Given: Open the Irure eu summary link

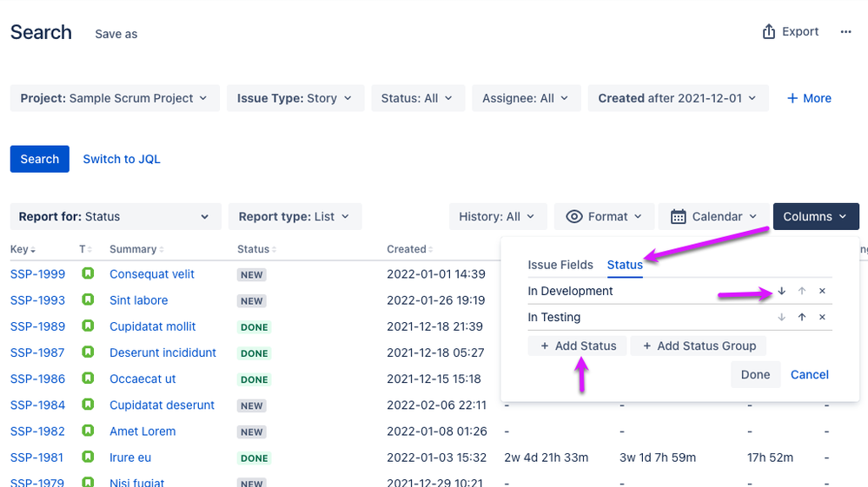Looking at the screenshot, I should 130,457.
